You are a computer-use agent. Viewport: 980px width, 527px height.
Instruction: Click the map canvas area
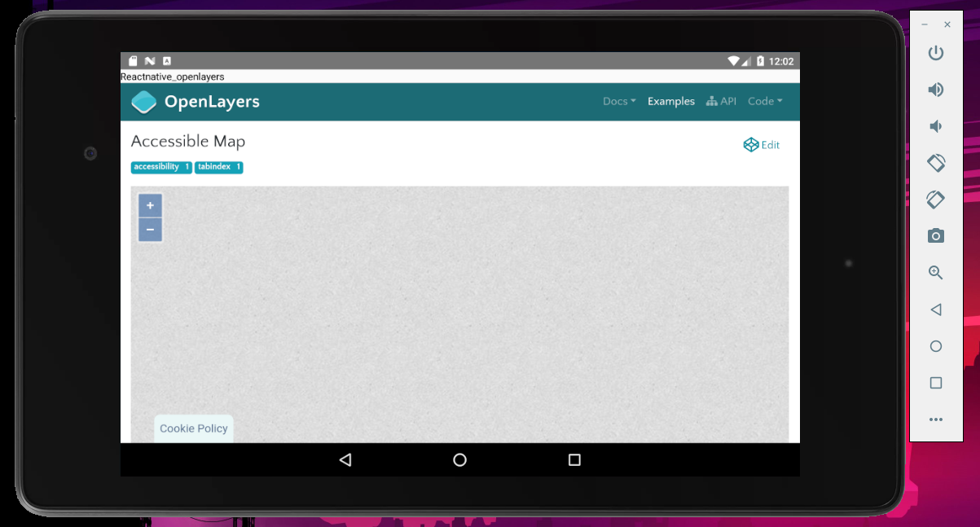tap(459, 314)
